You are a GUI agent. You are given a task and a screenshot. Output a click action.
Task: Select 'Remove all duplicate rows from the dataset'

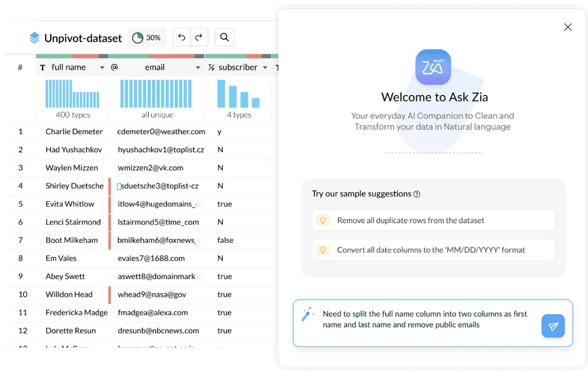coord(410,221)
